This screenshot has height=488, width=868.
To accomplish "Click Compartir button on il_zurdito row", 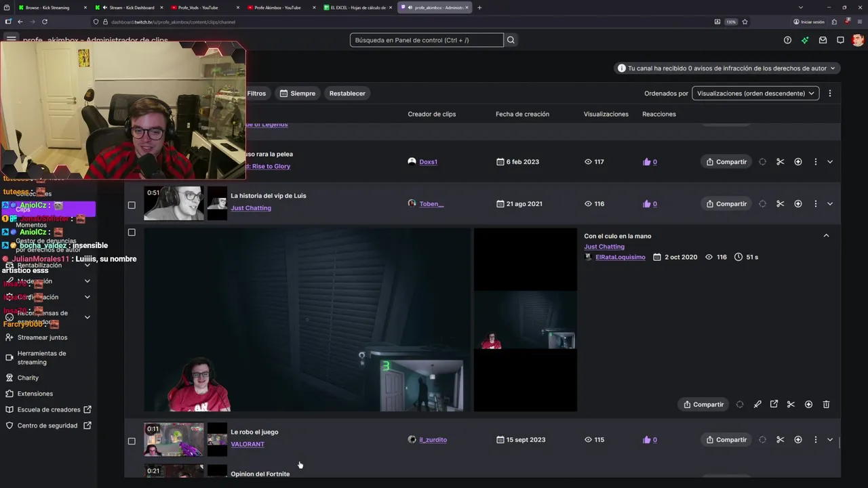I will [726, 440].
